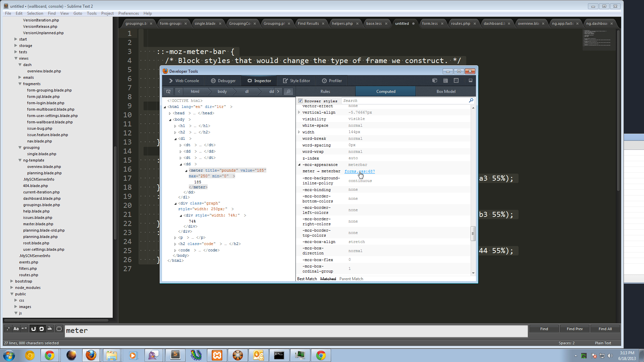Expand the head element in markup
Screen dimensions: 644x362
coord(170,113)
